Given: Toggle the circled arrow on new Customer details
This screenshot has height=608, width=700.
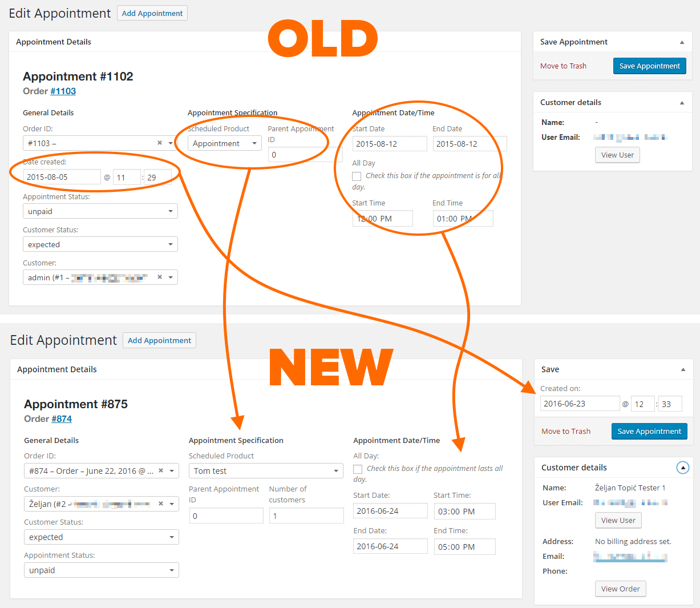Looking at the screenshot, I should (683, 468).
